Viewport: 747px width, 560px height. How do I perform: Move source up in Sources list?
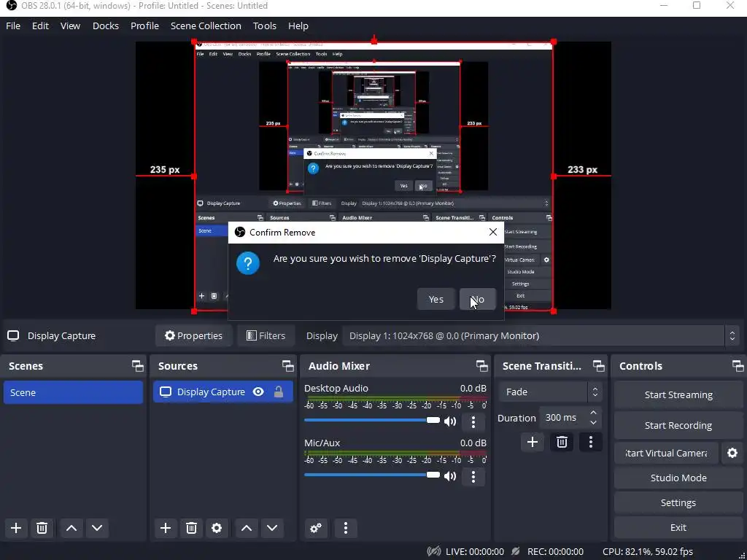pos(247,528)
